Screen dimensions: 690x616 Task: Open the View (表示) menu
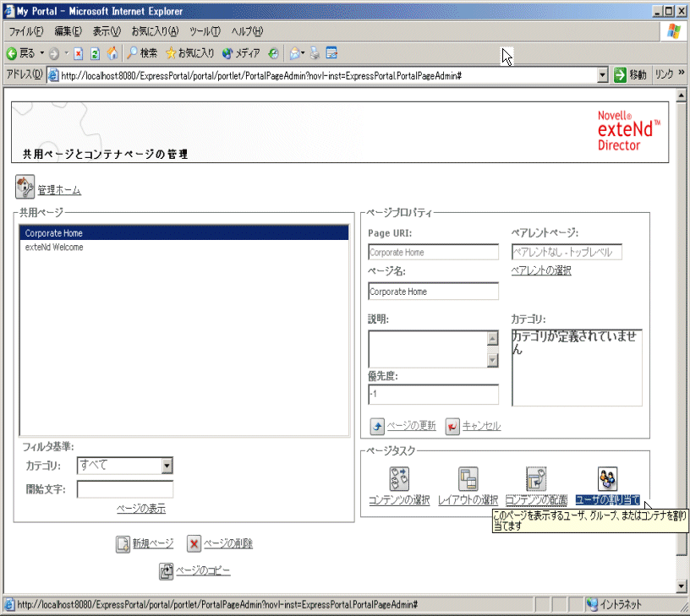[107, 31]
